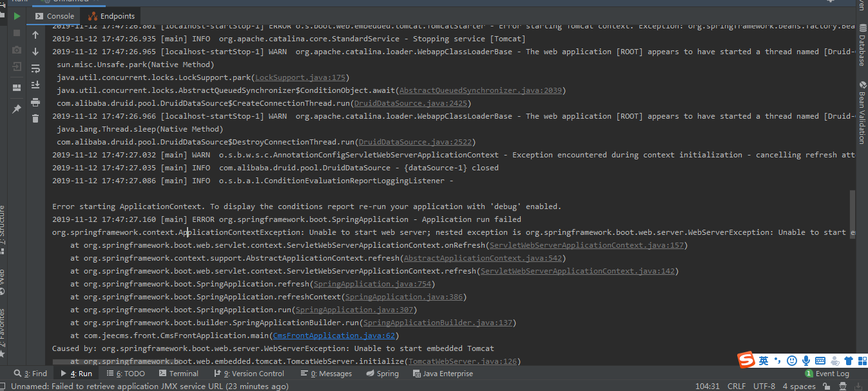Screen dimensions: 868x391
Task: Open the Java Enterprise tool window
Action: point(441,374)
